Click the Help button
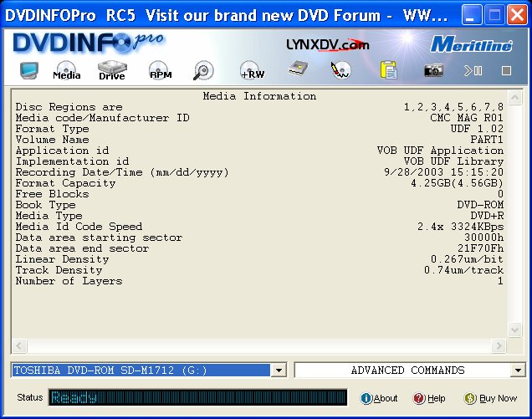The width and height of the screenshot is (532, 419). tap(429, 398)
